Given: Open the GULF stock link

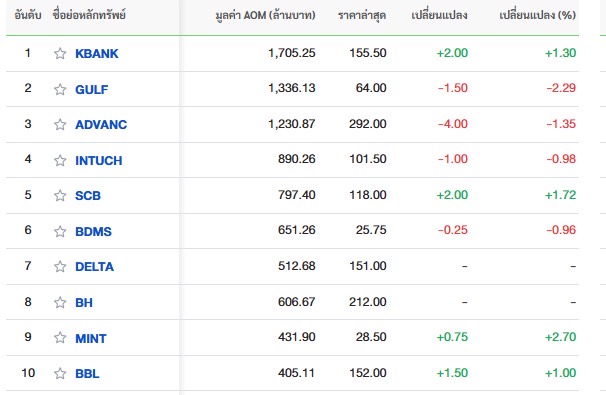Looking at the screenshot, I should click(92, 89).
